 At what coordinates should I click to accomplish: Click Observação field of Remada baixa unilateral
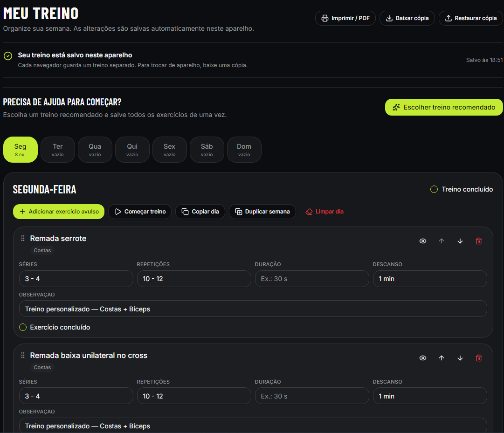point(253,425)
